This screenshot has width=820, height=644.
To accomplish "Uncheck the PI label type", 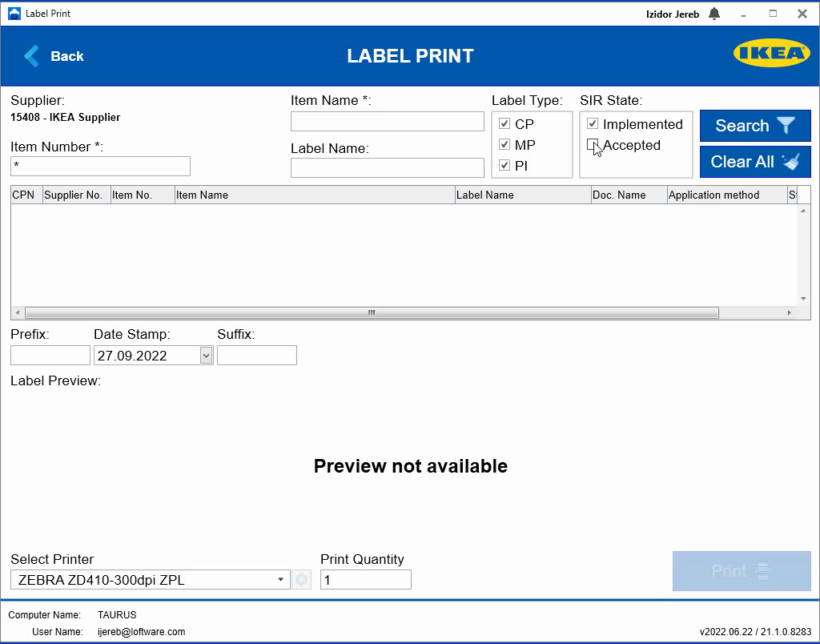I will 504,165.
